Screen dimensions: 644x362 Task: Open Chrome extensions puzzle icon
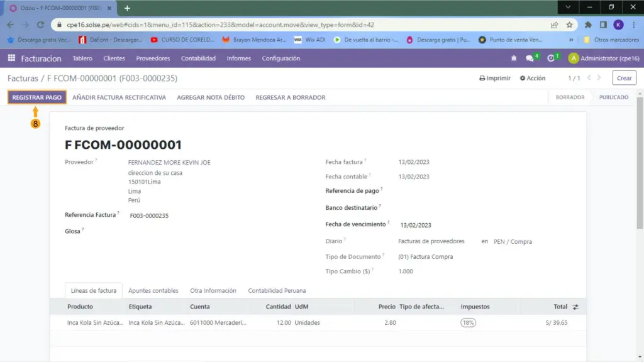pos(588,25)
